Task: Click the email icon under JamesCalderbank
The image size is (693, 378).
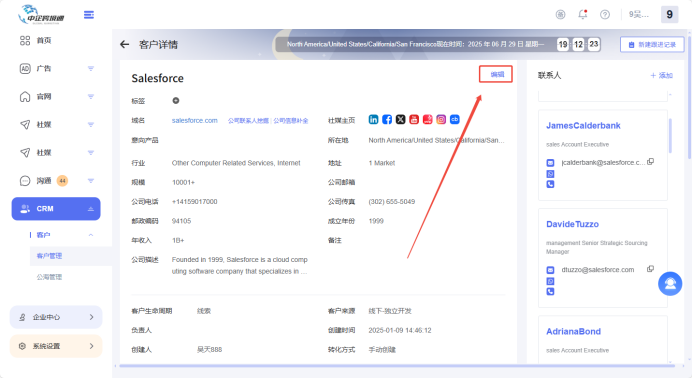Action: click(x=550, y=163)
